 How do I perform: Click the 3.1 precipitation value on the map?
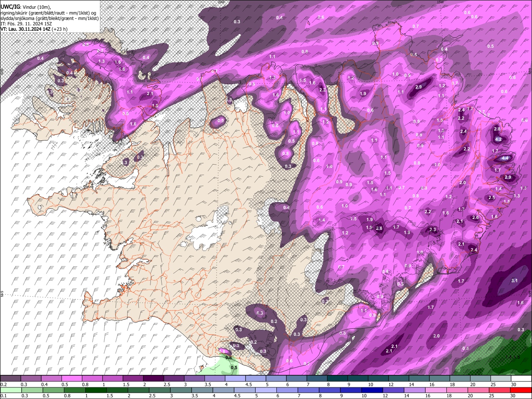pos(514,281)
